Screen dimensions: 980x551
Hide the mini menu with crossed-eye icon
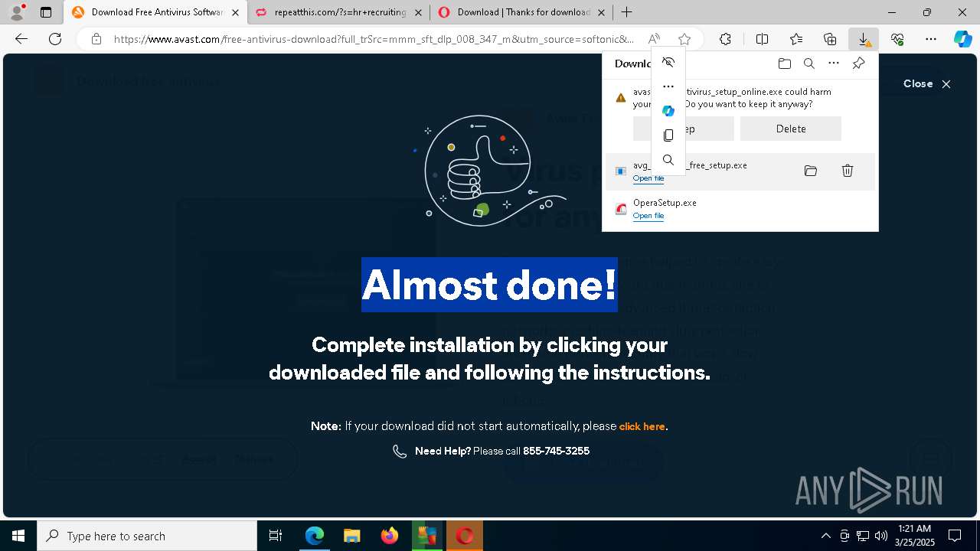click(x=668, y=62)
